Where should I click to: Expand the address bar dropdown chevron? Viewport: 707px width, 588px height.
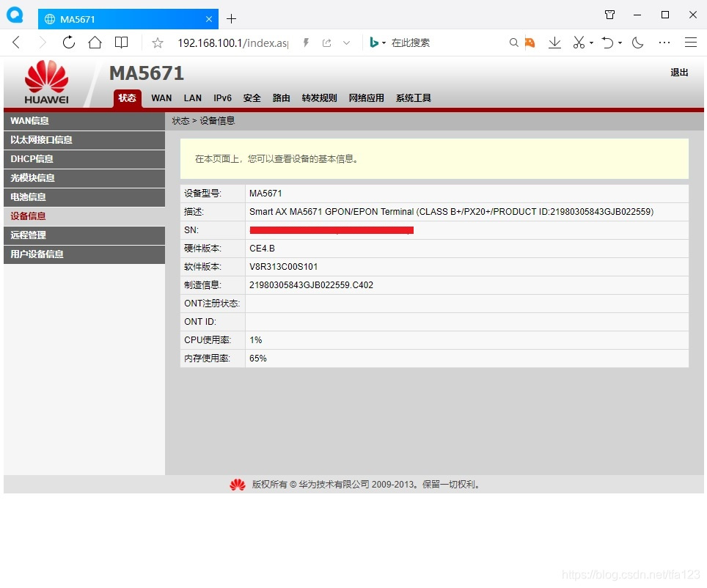point(346,43)
